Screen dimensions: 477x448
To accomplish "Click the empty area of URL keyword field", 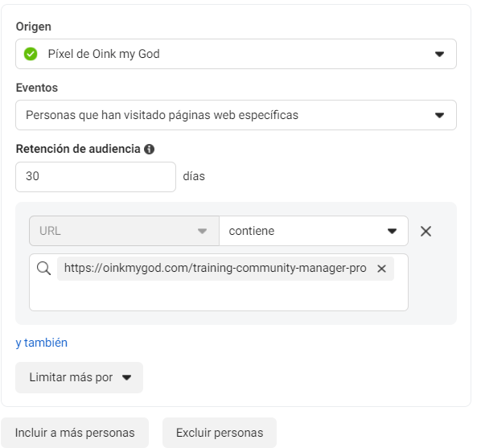I will tap(219, 296).
